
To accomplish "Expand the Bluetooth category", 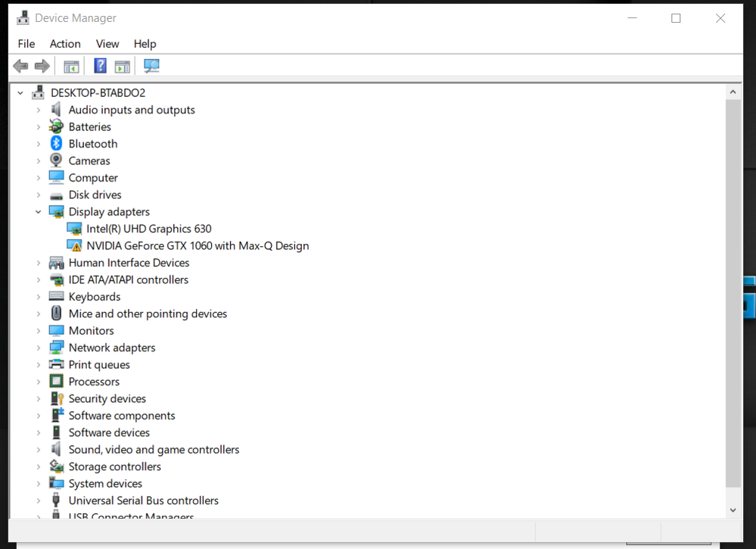I will (38, 144).
